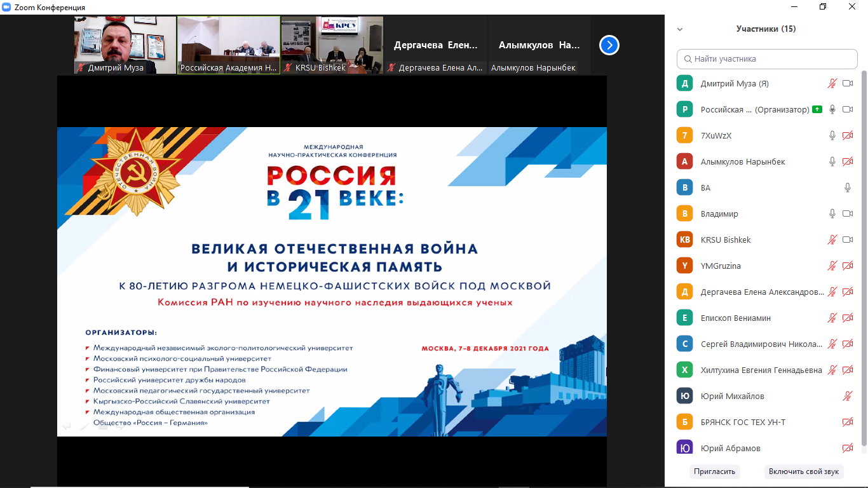This screenshot has width=868, height=488.
Task: Select the KRSU Bishkek video thumbnail
Action: tap(332, 45)
